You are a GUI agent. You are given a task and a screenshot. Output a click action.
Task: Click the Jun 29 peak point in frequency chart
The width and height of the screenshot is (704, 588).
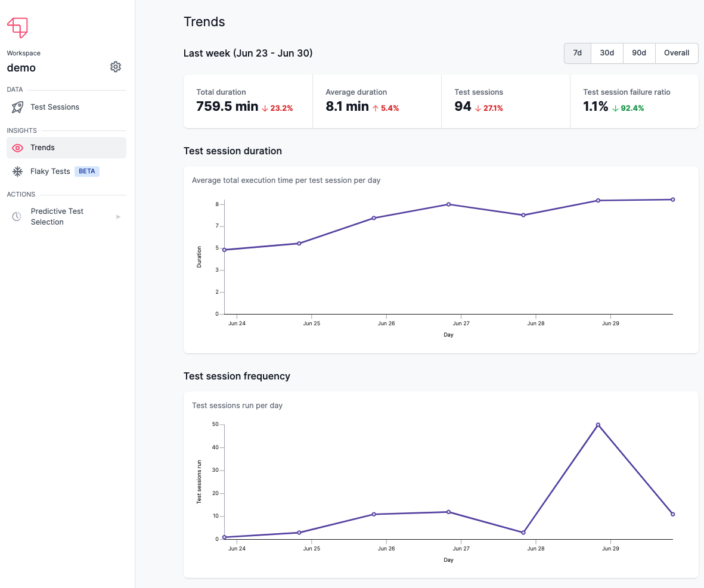coord(598,425)
